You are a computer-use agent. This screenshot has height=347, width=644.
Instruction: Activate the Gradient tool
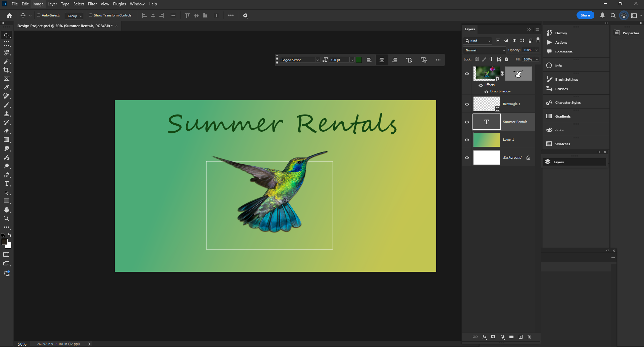[6, 140]
